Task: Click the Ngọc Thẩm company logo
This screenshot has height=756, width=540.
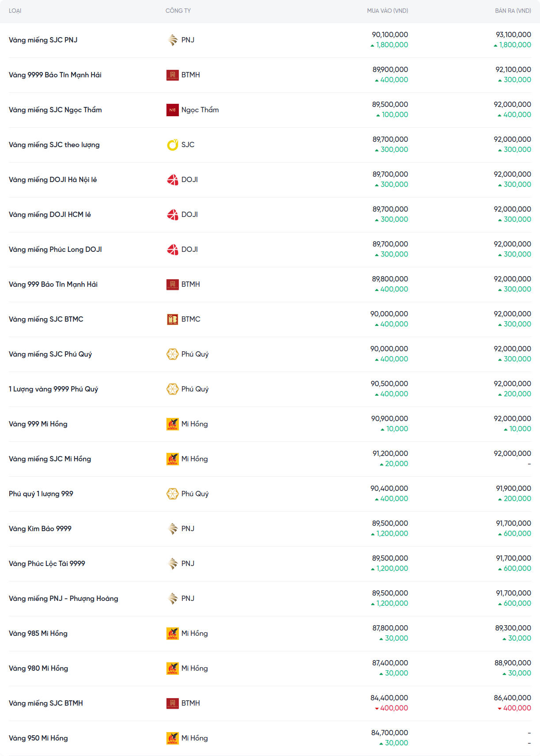Action: (172, 110)
